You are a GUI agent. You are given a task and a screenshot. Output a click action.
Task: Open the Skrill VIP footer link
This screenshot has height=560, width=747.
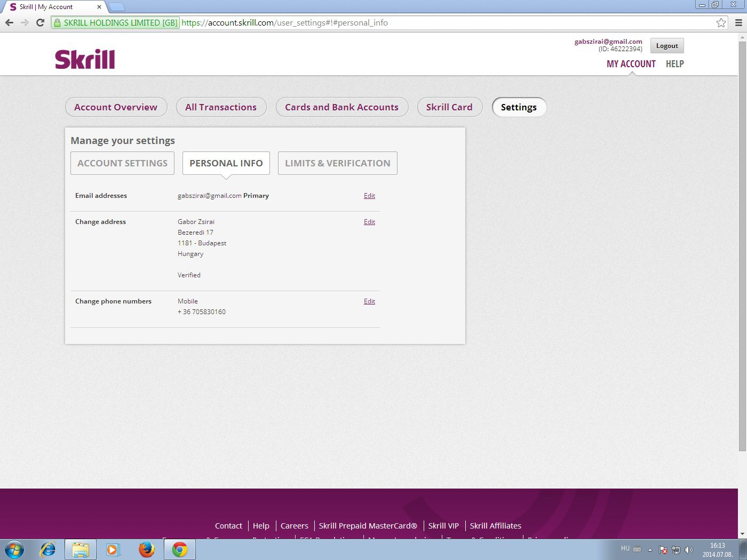coord(443,526)
